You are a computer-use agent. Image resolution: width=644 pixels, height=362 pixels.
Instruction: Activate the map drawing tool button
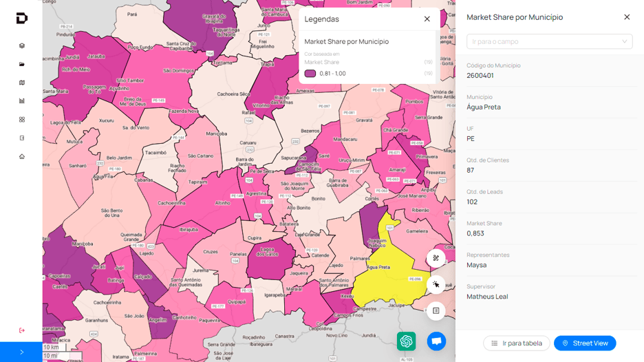(436, 258)
